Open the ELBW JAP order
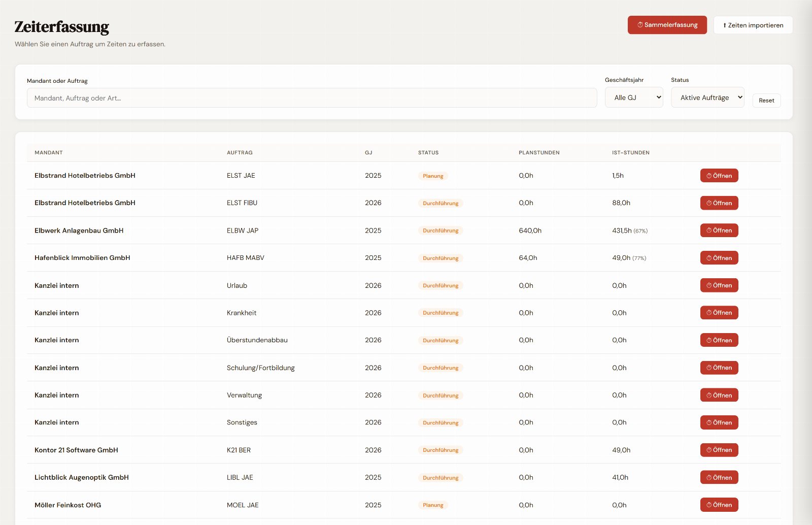Viewport: 812px width, 525px height. pos(719,231)
